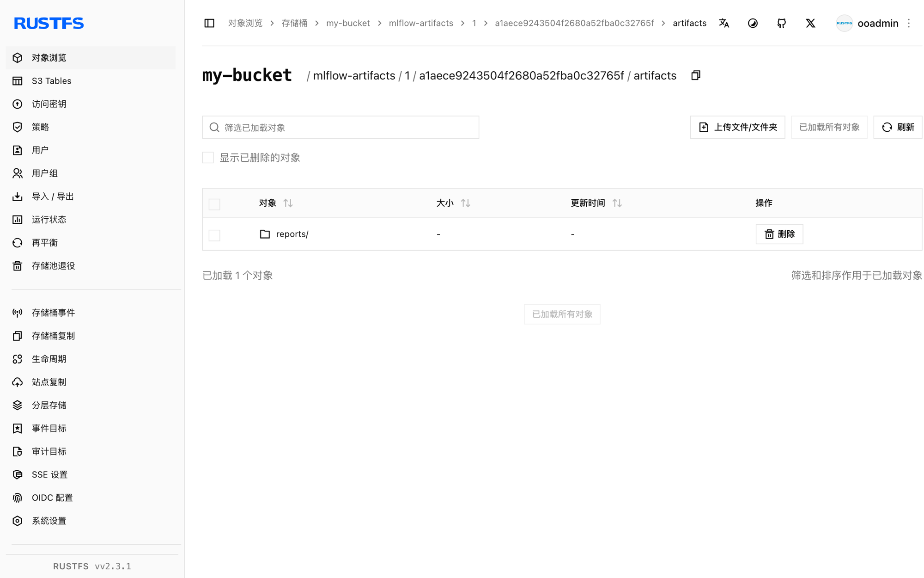Open 生命周期 lifecycle page
This screenshot has height=578, width=924.
click(x=91, y=359)
